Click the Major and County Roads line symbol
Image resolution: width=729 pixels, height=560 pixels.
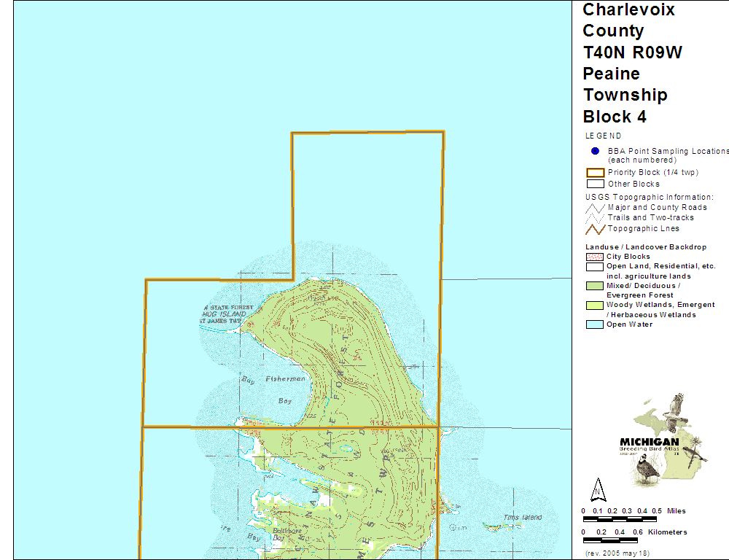pyautogui.click(x=595, y=207)
